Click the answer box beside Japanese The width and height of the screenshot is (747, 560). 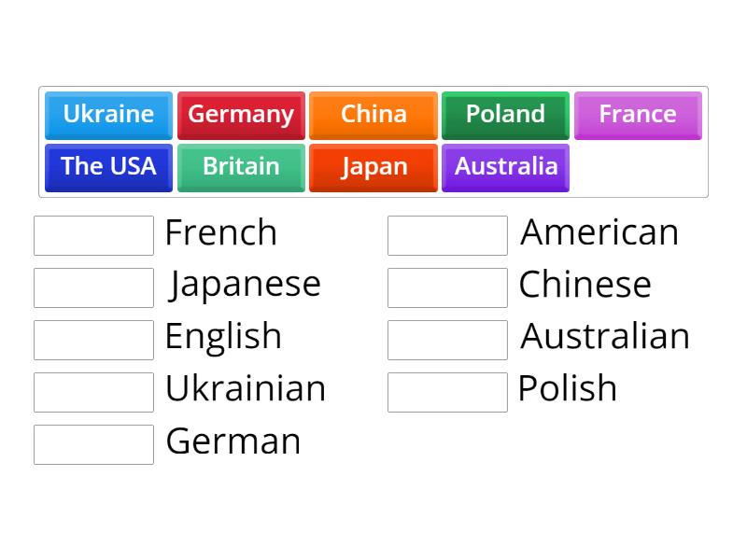pyautogui.click(x=93, y=287)
